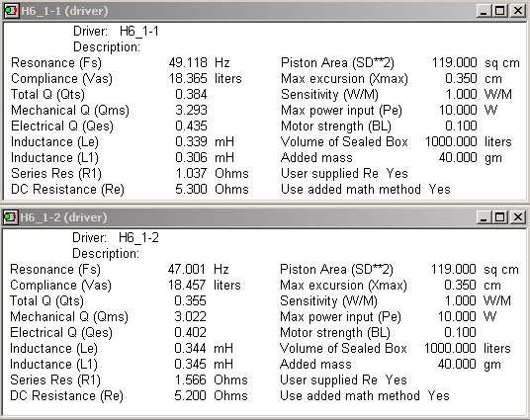Viewport: 530px width, 420px height.
Task: Click the Driver name H6_1-2 text
Action: tap(138, 237)
